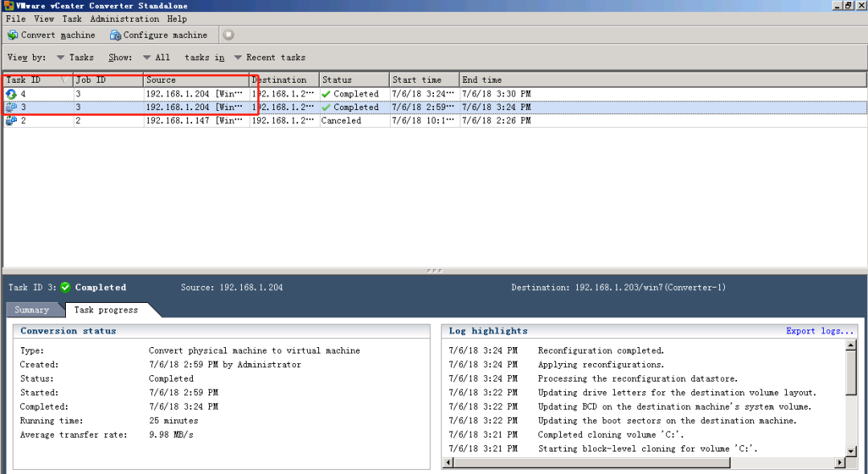Open the View by Tasks dropdown

[76, 58]
